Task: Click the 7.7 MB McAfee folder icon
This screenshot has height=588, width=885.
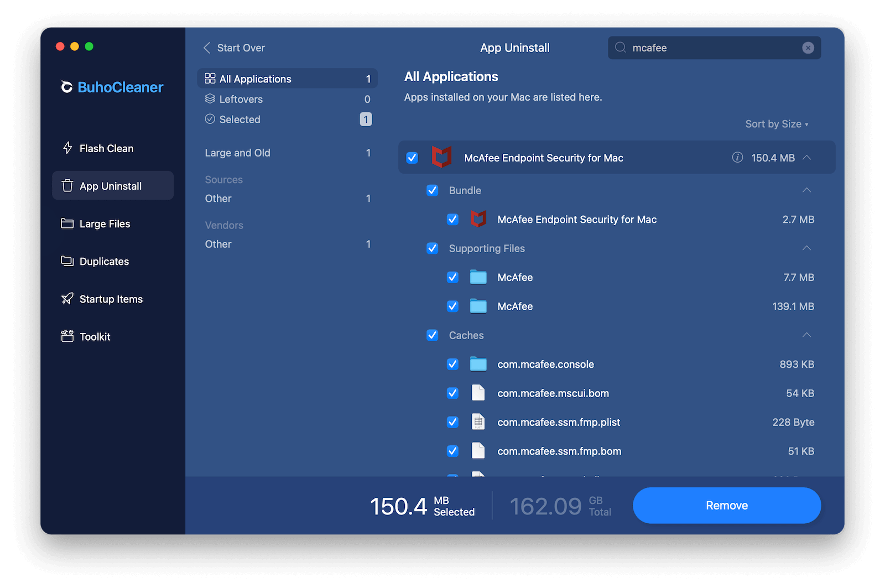Action: pyautogui.click(x=478, y=277)
